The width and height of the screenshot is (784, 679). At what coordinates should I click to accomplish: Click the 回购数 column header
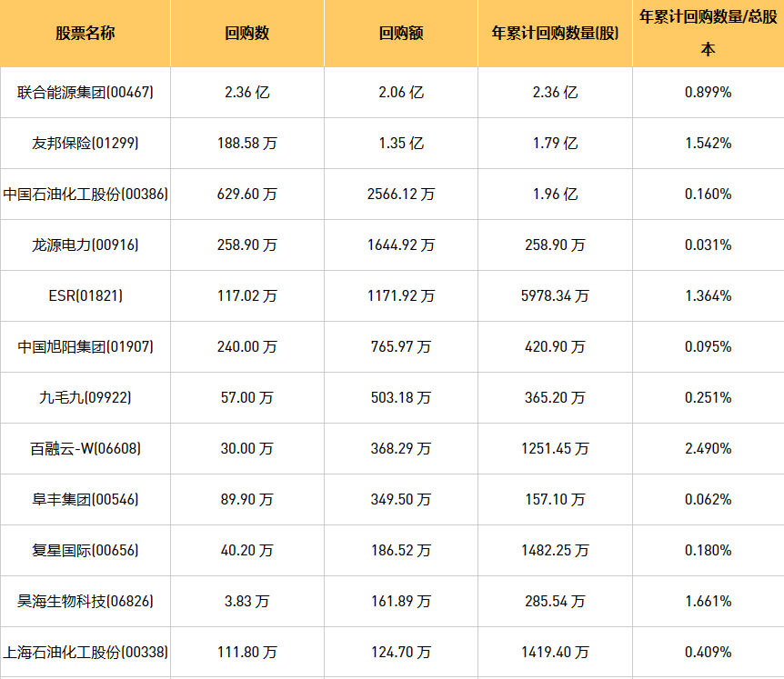247,33
